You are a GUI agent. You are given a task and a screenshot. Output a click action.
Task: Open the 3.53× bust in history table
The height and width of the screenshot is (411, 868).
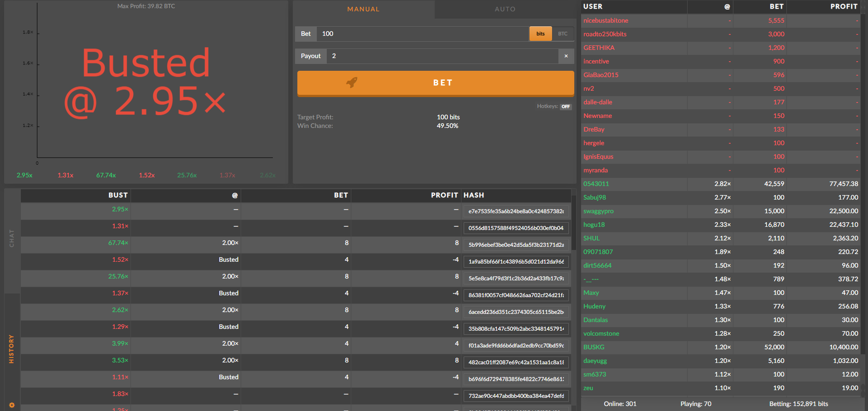[x=120, y=360]
